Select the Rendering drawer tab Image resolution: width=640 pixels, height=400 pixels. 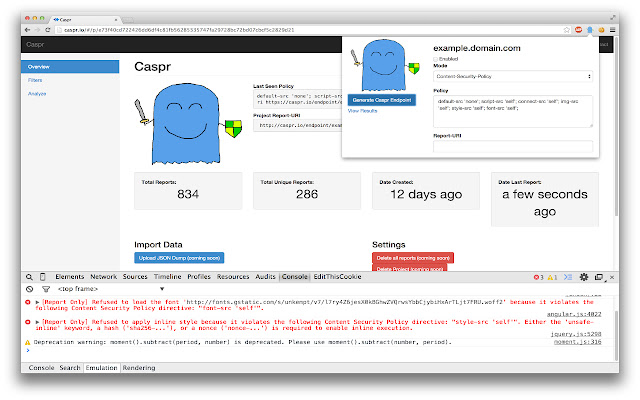pyautogui.click(x=139, y=368)
